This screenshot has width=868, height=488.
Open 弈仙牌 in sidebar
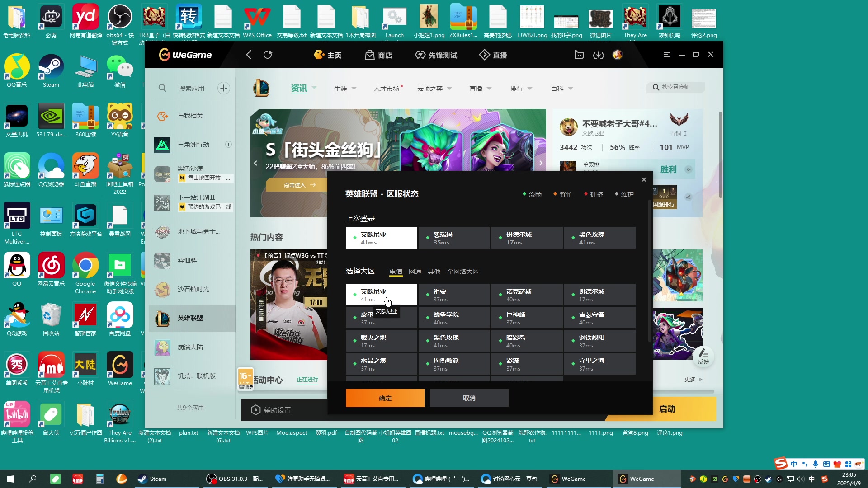point(192,260)
